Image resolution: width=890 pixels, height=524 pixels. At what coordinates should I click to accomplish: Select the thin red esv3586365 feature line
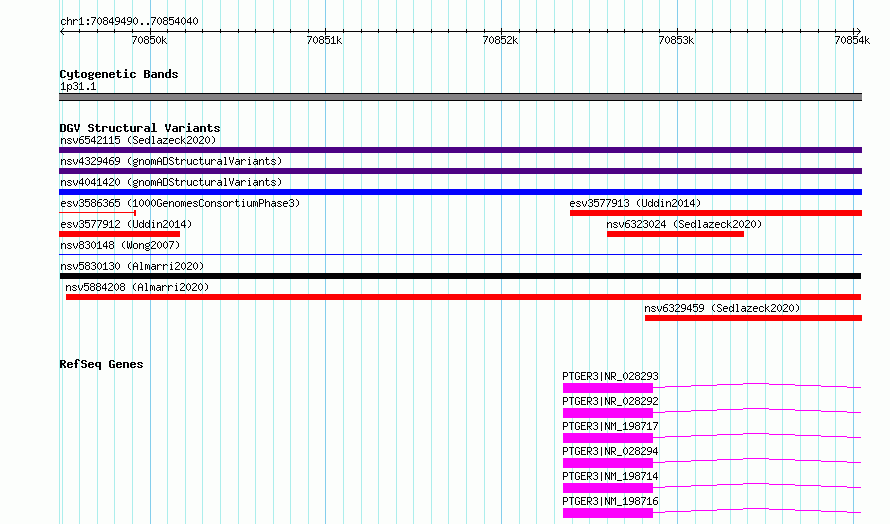[97, 213]
